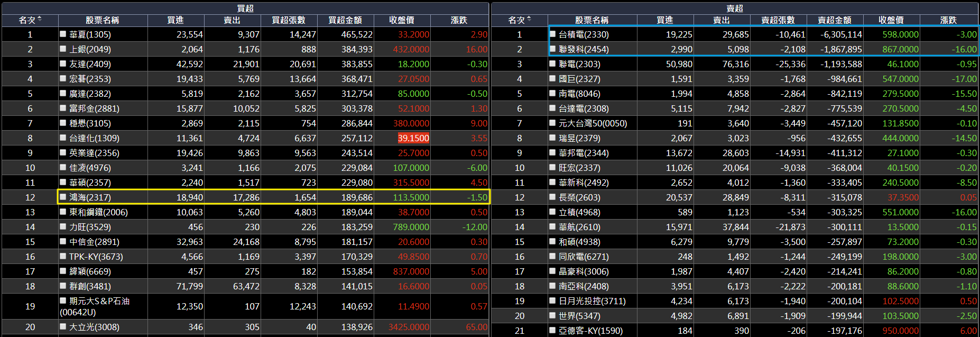Image resolution: width=980 pixels, height=337 pixels.
Task: Click 買進 header in 買超 table
Action: tap(175, 20)
